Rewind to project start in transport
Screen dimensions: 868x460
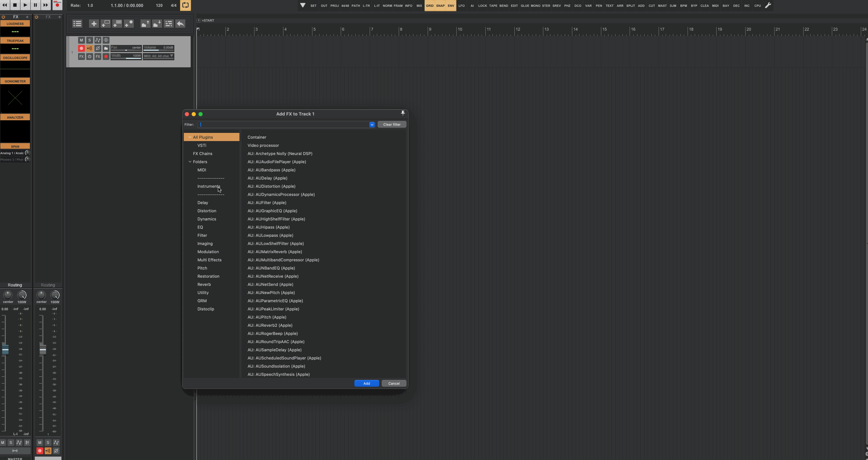(x=5, y=5)
